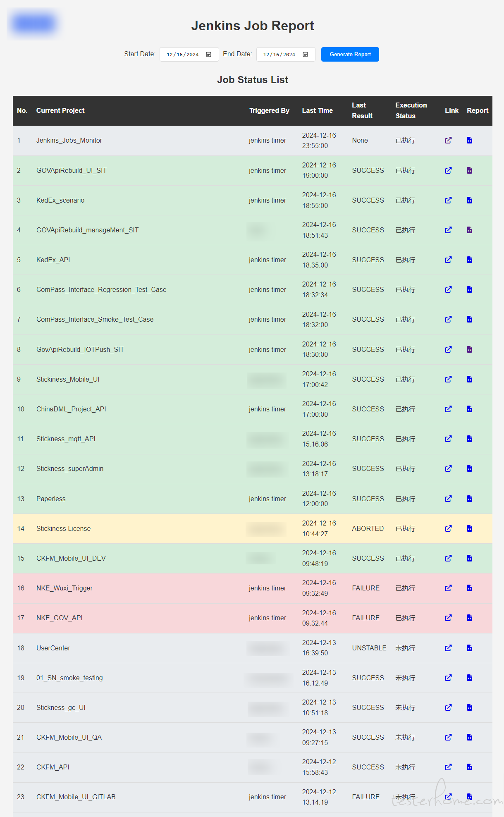This screenshot has height=817, width=504.
Task: Click Generate Report button
Action: (x=350, y=55)
